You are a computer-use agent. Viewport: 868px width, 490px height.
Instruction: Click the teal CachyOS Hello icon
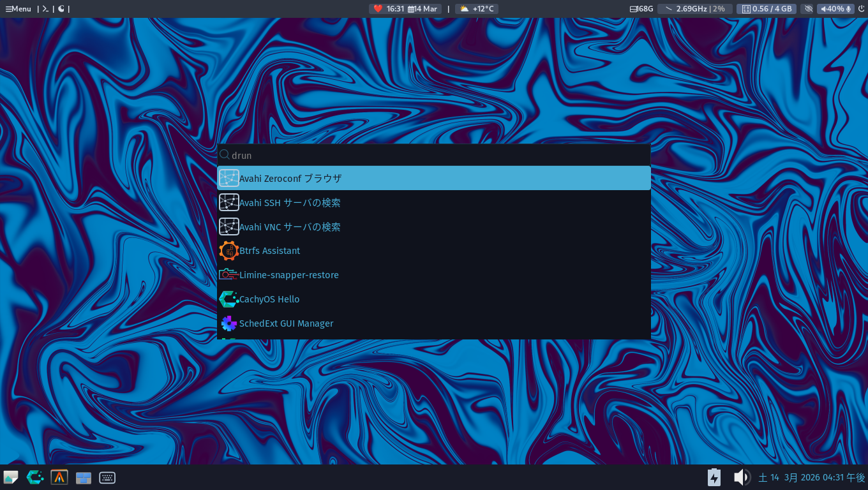[x=228, y=299]
